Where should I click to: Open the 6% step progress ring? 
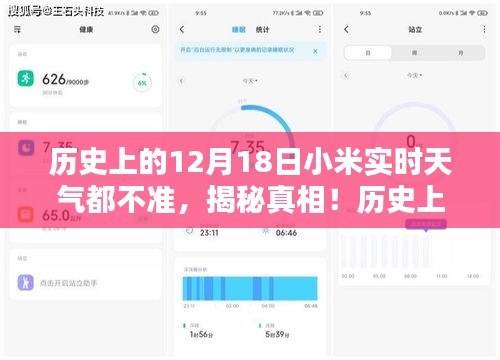142,82
